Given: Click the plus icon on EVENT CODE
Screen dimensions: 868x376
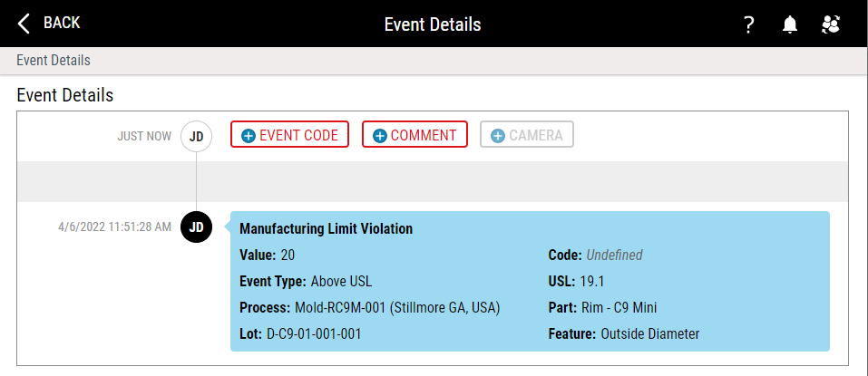Looking at the screenshot, I should [249, 136].
